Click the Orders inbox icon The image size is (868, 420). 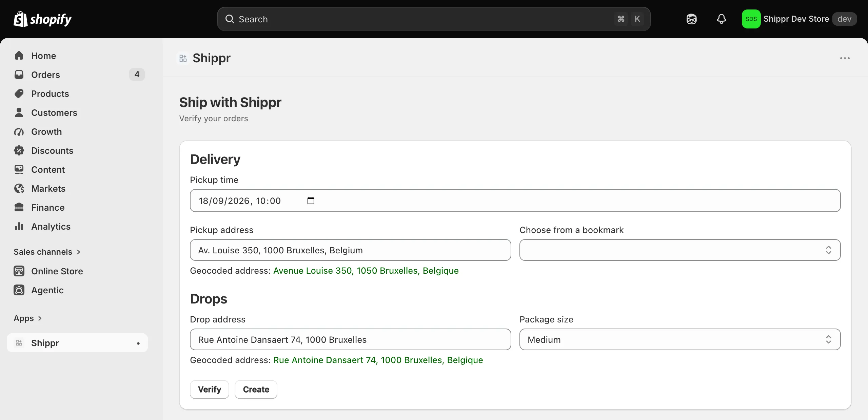tap(19, 75)
